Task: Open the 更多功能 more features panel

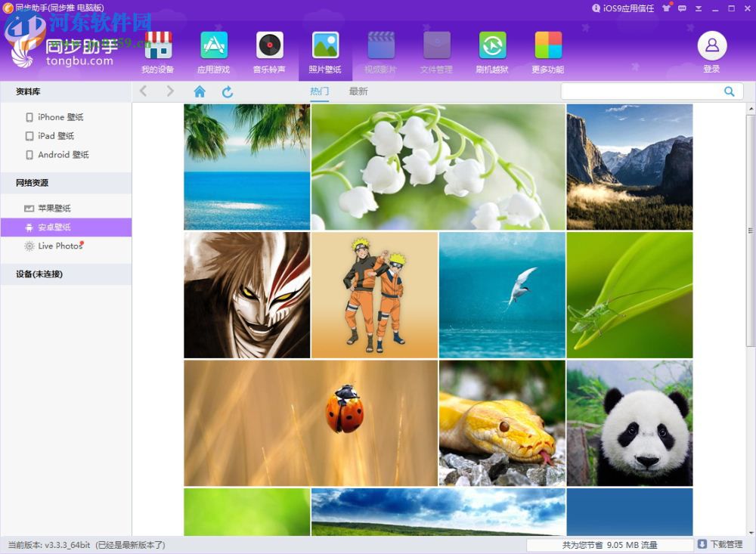Action: coord(547,52)
